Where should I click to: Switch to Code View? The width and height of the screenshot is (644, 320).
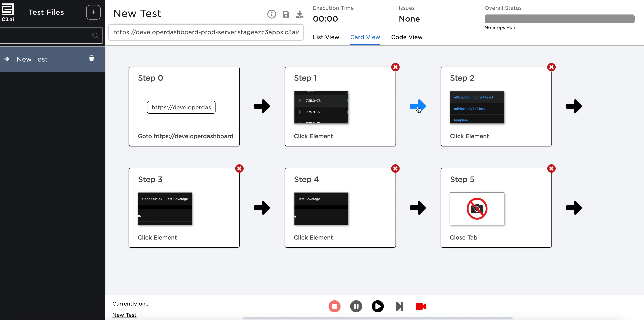407,37
